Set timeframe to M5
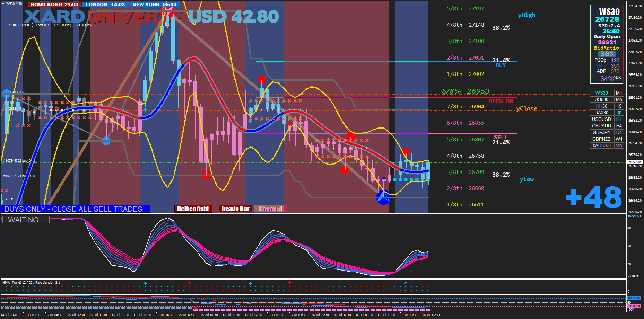The width and height of the screenshot is (644, 319). tap(619, 99)
